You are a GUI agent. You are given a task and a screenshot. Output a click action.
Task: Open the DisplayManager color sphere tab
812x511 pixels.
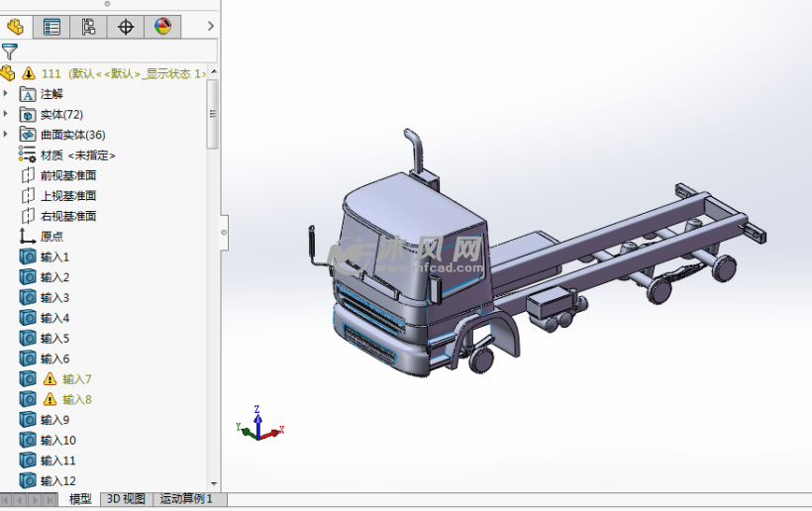coord(162,27)
